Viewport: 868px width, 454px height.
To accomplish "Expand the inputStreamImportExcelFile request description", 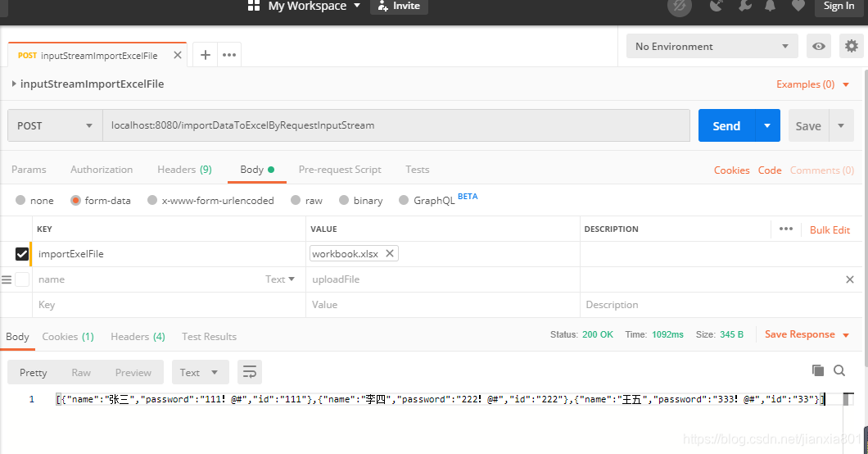I will (14, 84).
